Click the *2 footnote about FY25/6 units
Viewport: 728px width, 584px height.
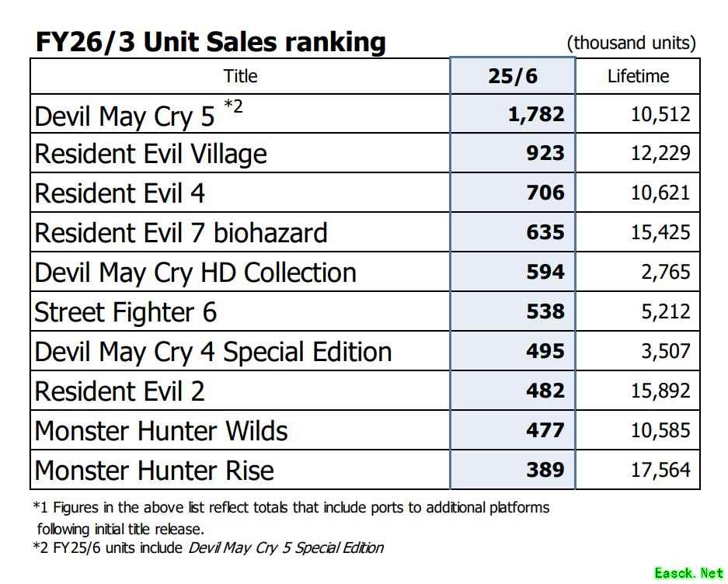208,547
